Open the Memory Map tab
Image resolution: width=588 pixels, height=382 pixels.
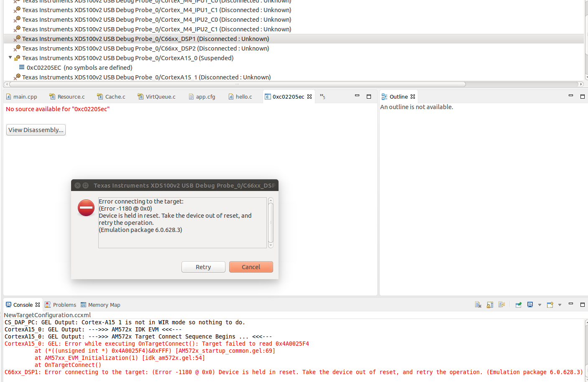[100, 305]
